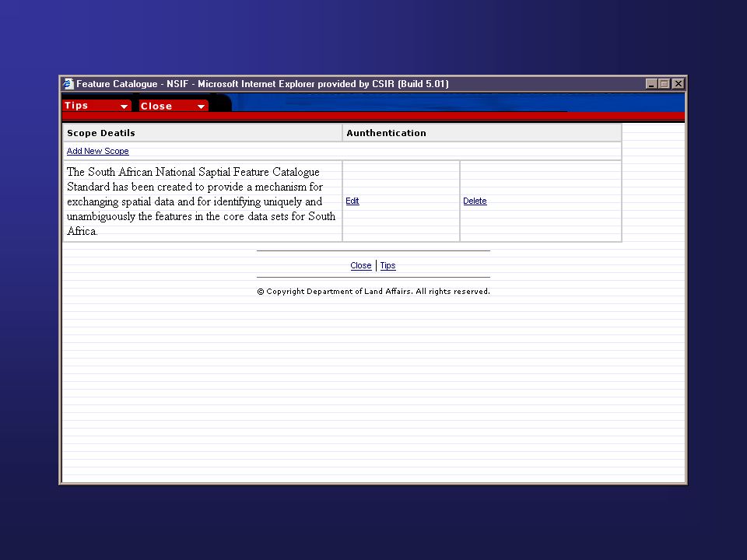
Task: Click the Internet Explorer title bar icon
Action: coord(68,84)
